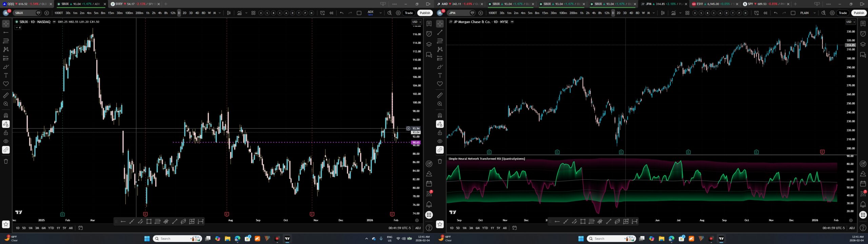Viewport: 868px width, 244px height.
Task: Click trash remove-objects icon in left sidebar
Action: [x=6, y=161]
